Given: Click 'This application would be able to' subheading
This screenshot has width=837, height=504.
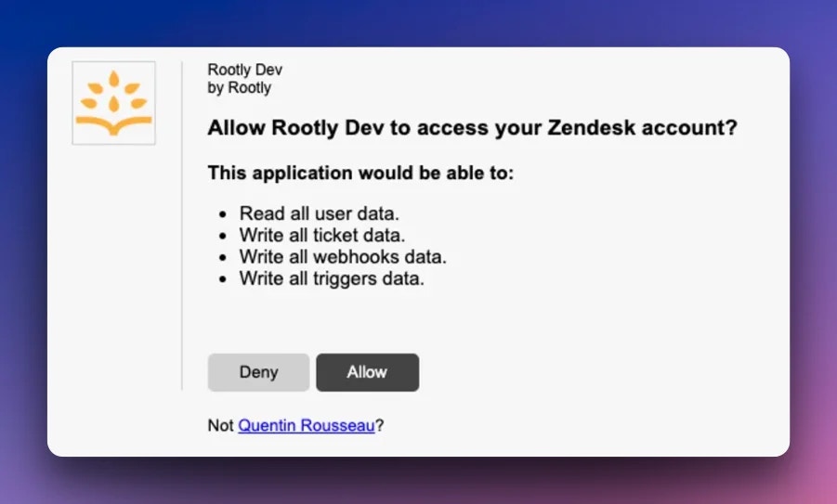Looking at the screenshot, I should pyautogui.click(x=360, y=173).
